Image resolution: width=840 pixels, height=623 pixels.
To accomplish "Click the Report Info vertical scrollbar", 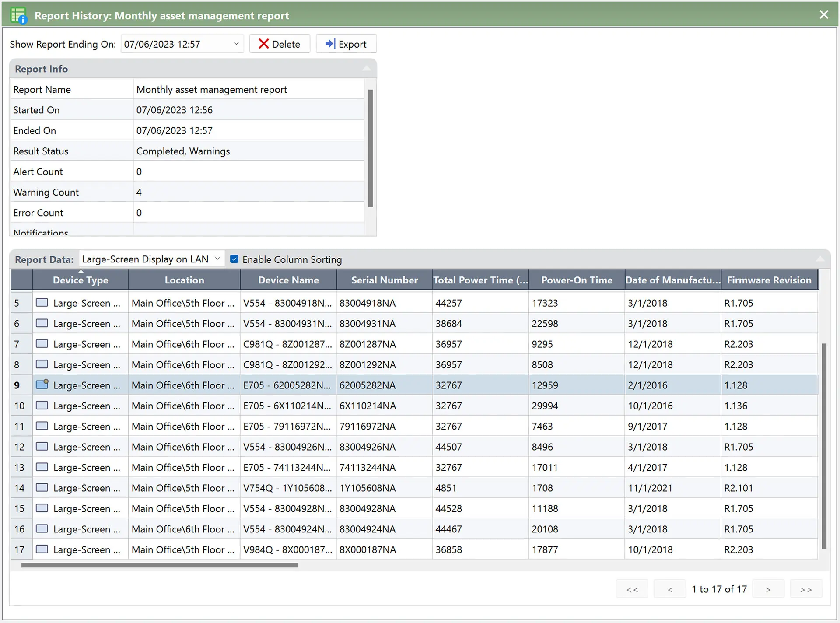I will 370,148.
